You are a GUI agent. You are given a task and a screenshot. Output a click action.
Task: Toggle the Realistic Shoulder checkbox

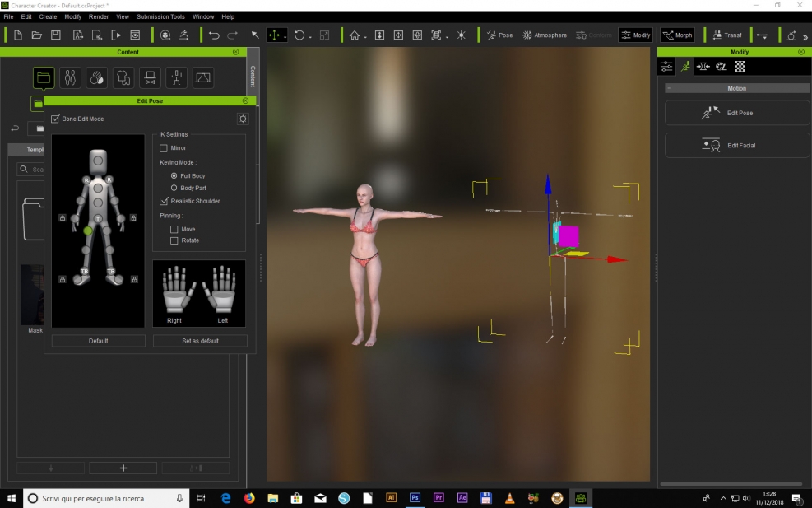(x=164, y=201)
